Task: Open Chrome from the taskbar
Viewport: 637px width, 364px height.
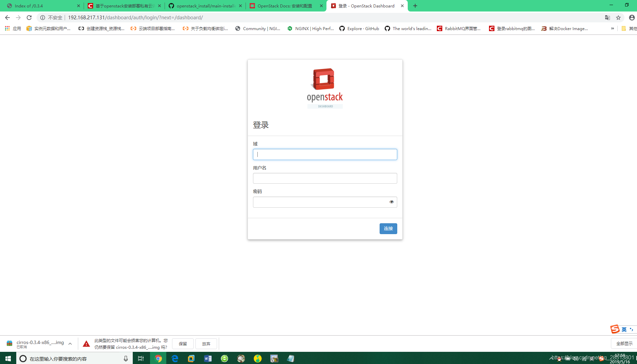Action: pos(158,359)
